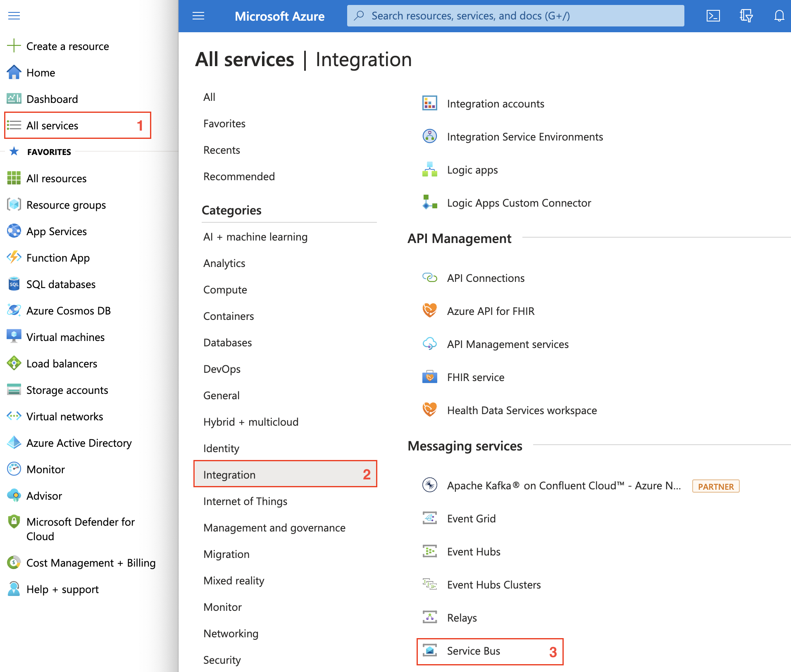Click the Cost Management coin icon
791x672 pixels.
14,562
